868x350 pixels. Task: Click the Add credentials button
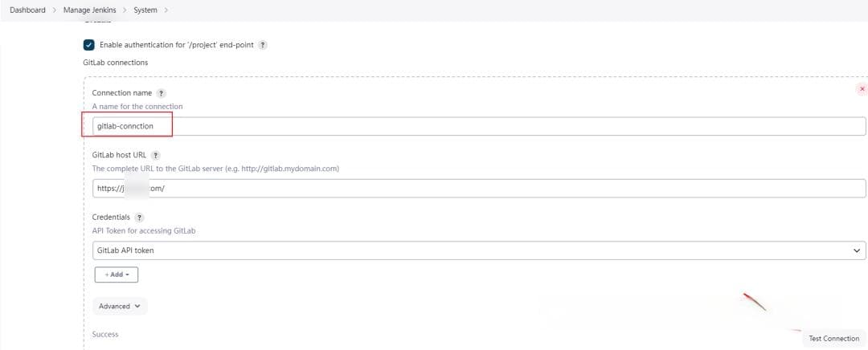[x=117, y=275]
